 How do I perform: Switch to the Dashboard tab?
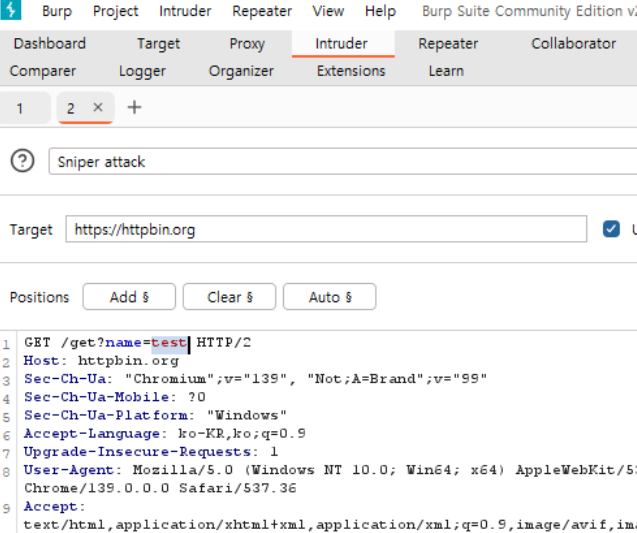[50, 43]
